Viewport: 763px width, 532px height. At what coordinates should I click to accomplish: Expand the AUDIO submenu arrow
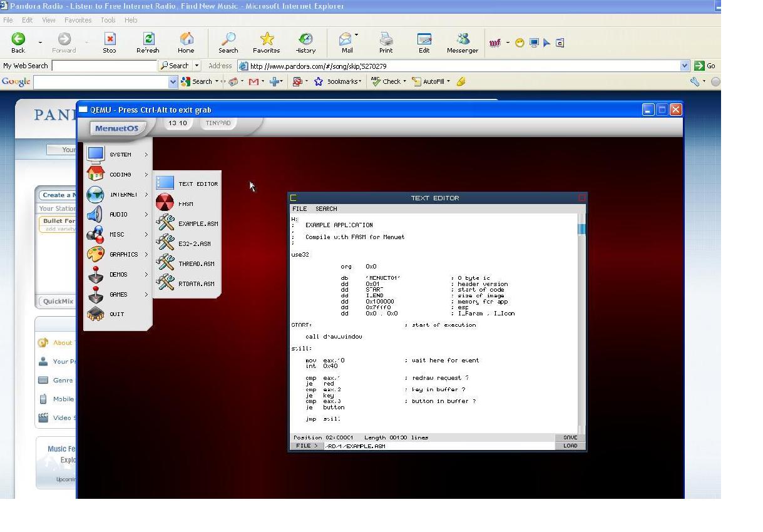146,215
